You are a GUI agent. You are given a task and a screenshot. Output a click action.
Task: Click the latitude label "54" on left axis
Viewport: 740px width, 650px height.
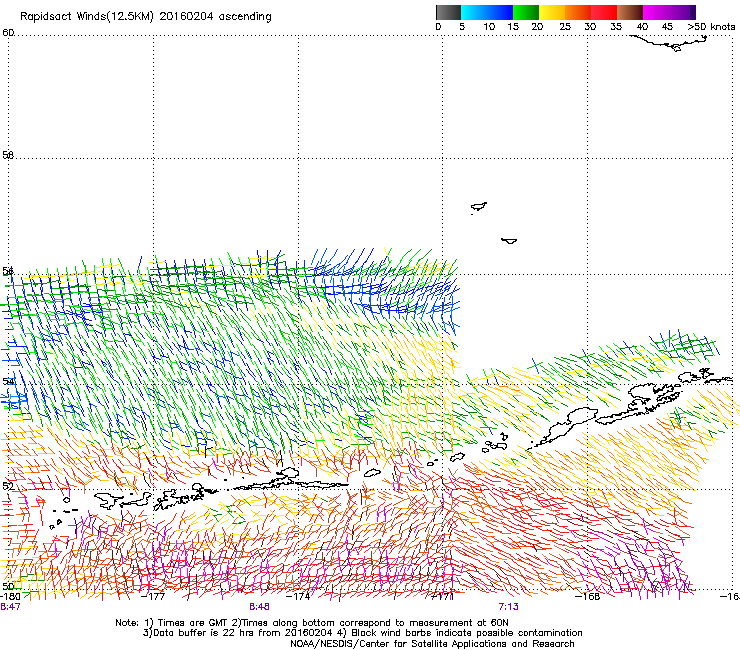8,381
